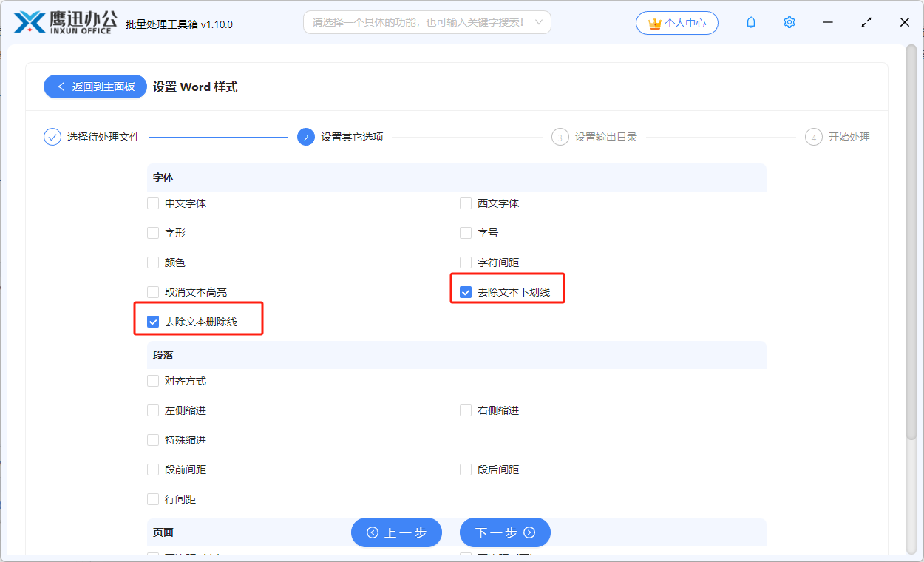Enable the 字号 checkbox
924x562 pixels.
(x=466, y=233)
